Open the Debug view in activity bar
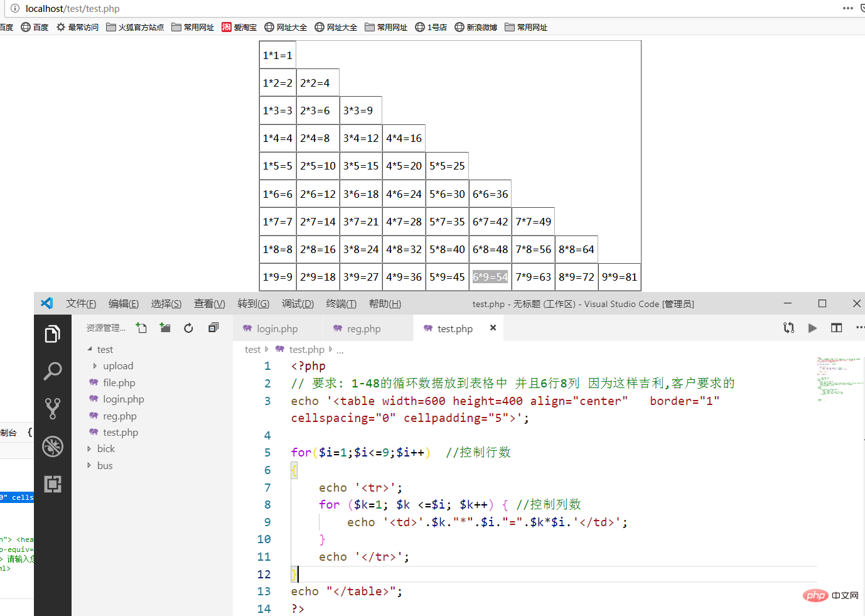 (x=53, y=446)
